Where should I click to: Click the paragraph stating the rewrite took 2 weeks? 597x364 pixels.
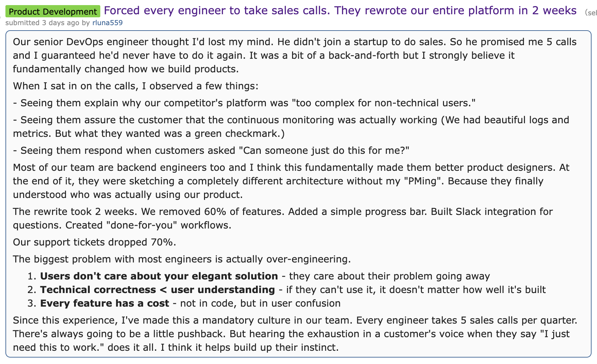point(283,218)
